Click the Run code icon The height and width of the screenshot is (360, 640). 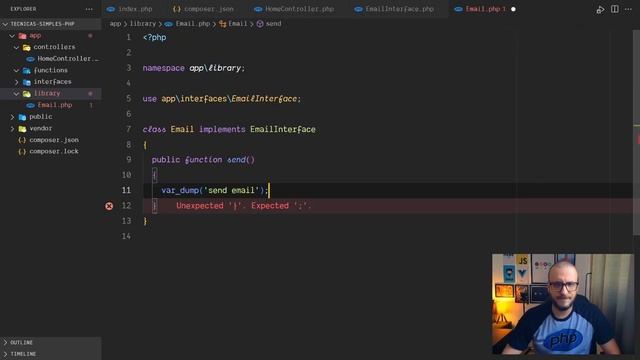tap(600, 9)
